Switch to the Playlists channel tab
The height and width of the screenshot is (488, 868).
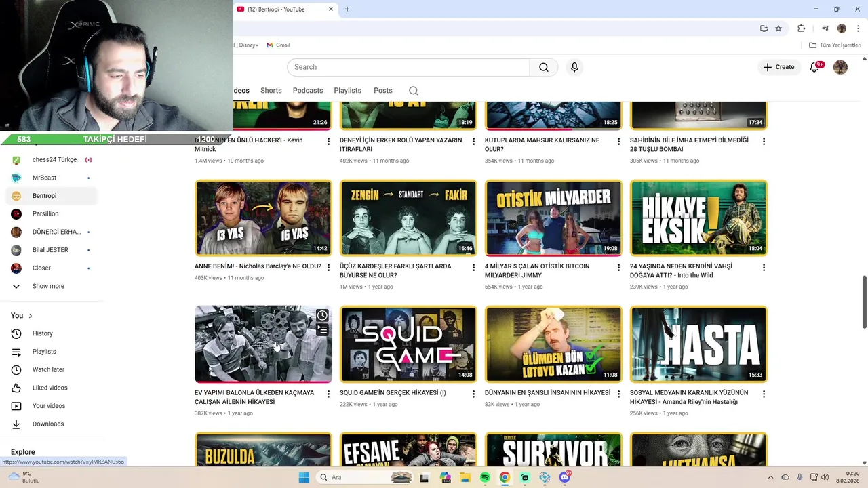pyautogui.click(x=347, y=91)
